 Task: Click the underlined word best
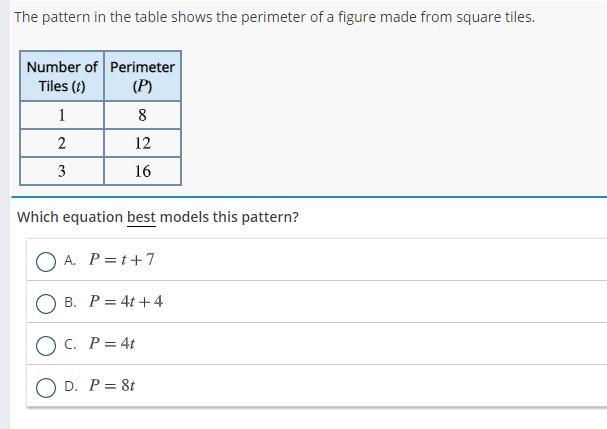pos(141,217)
